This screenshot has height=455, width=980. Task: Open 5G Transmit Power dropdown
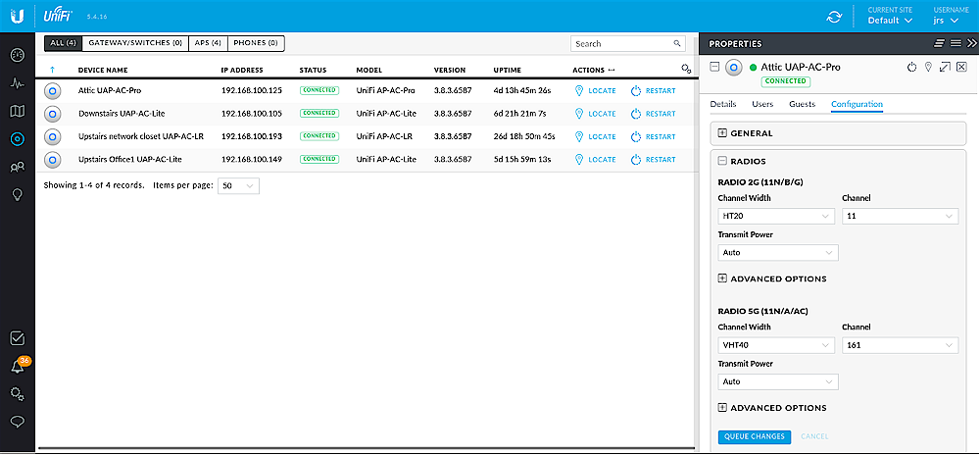pos(778,381)
